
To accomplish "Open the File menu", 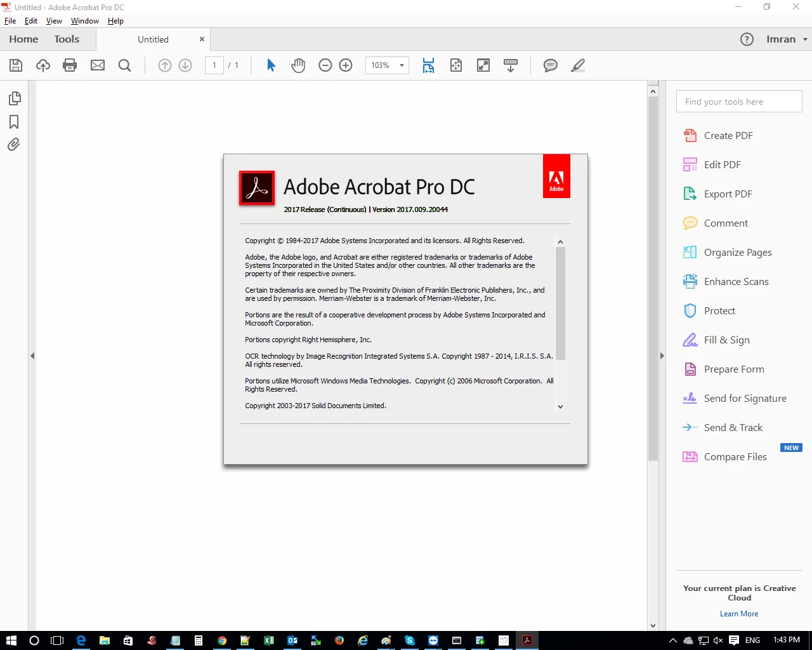I will [x=10, y=21].
